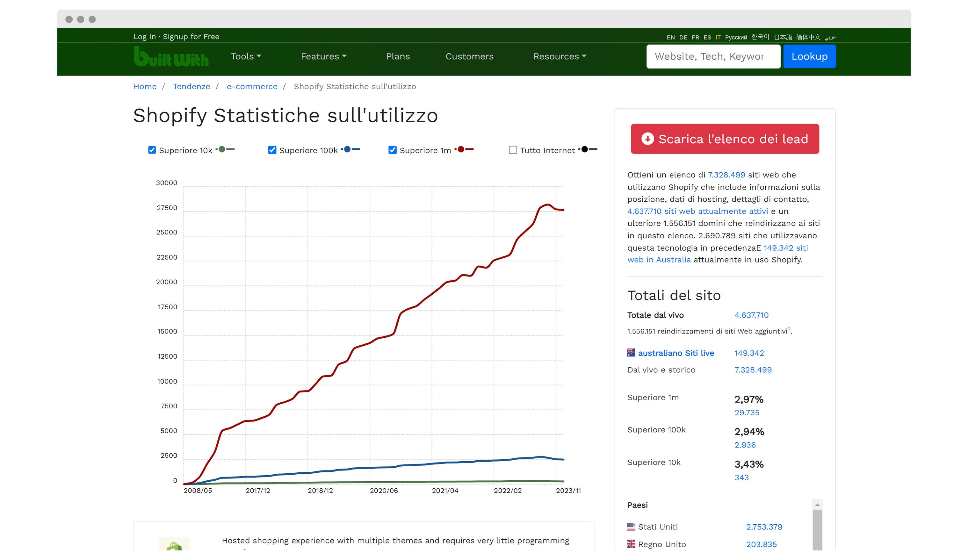Uncheck the Superiore 1m checkbox
Image resolution: width=968 pixels, height=560 pixels.
coord(393,150)
